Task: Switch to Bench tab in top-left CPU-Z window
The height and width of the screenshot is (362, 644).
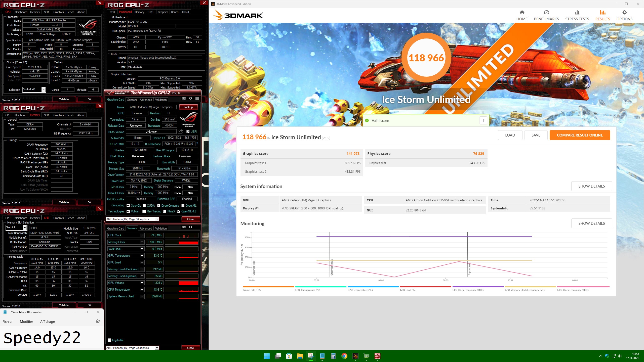Action: tap(70, 12)
